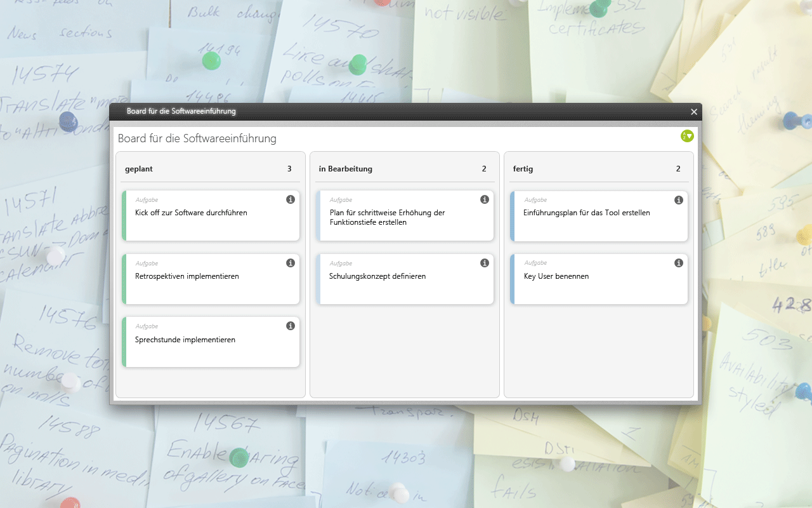Click the Einführungsplan für das Tool erstellen title
812x508 pixels.
[587, 213]
